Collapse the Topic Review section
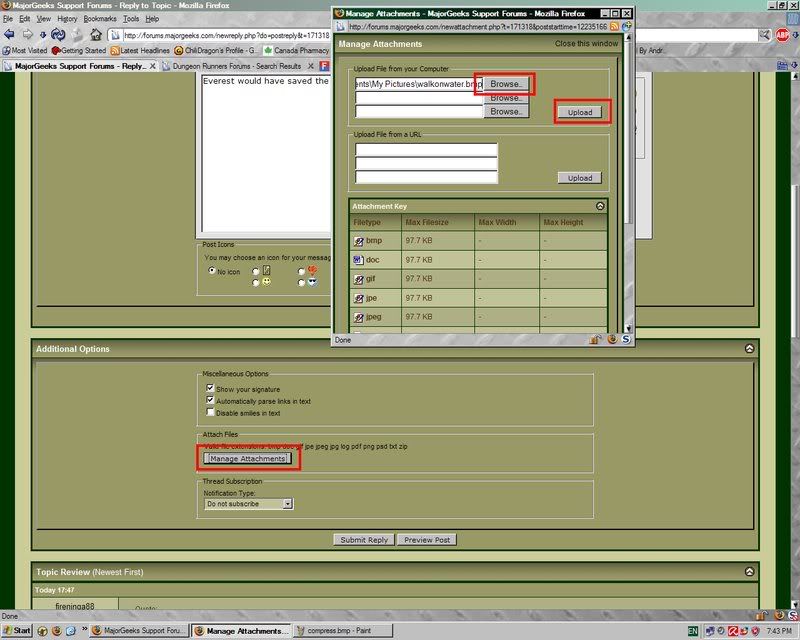Viewport: 800px width, 640px height. [x=749, y=572]
